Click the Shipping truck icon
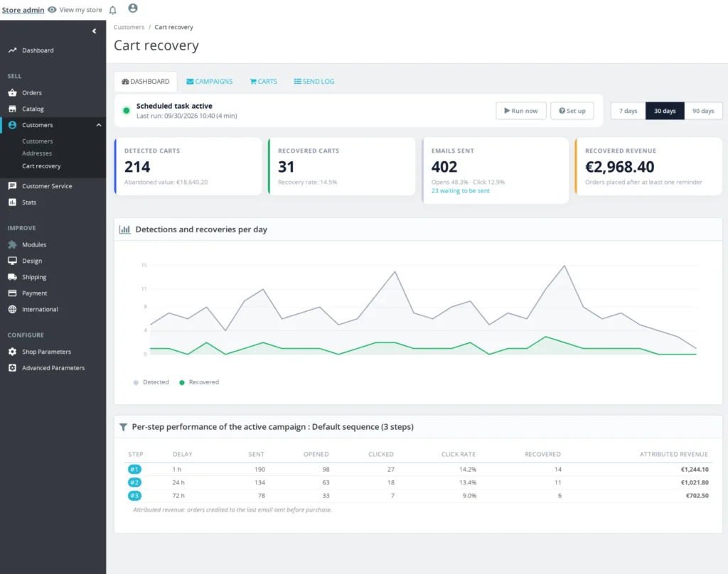 (13, 277)
